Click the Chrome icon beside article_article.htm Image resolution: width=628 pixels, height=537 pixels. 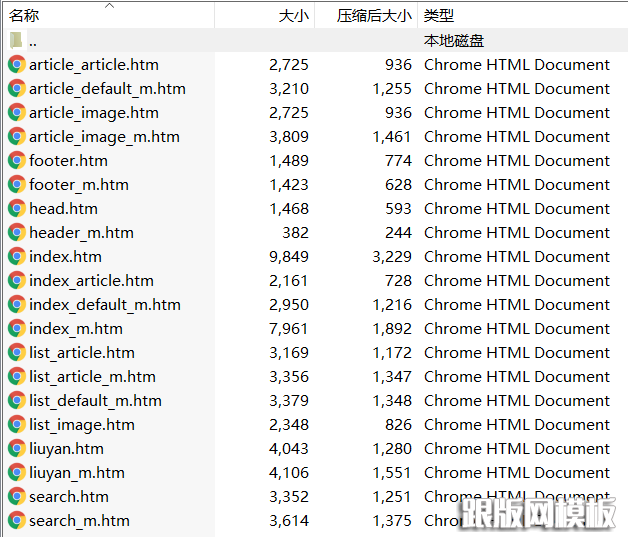tap(17, 65)
